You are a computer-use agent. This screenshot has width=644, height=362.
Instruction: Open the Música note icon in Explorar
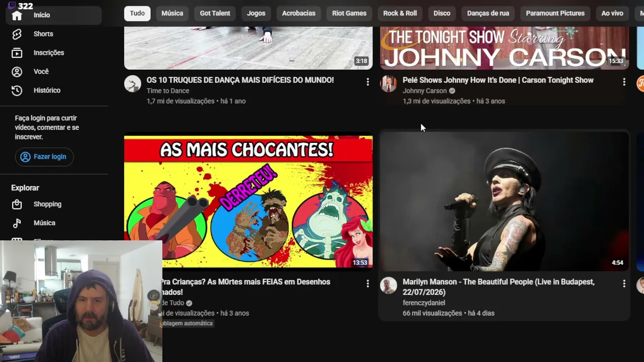17,223
